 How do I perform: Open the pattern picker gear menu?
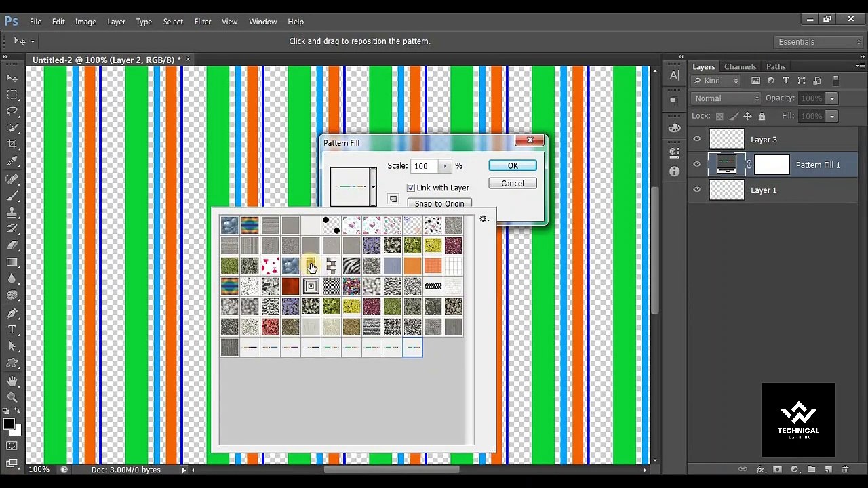(484, 219)
